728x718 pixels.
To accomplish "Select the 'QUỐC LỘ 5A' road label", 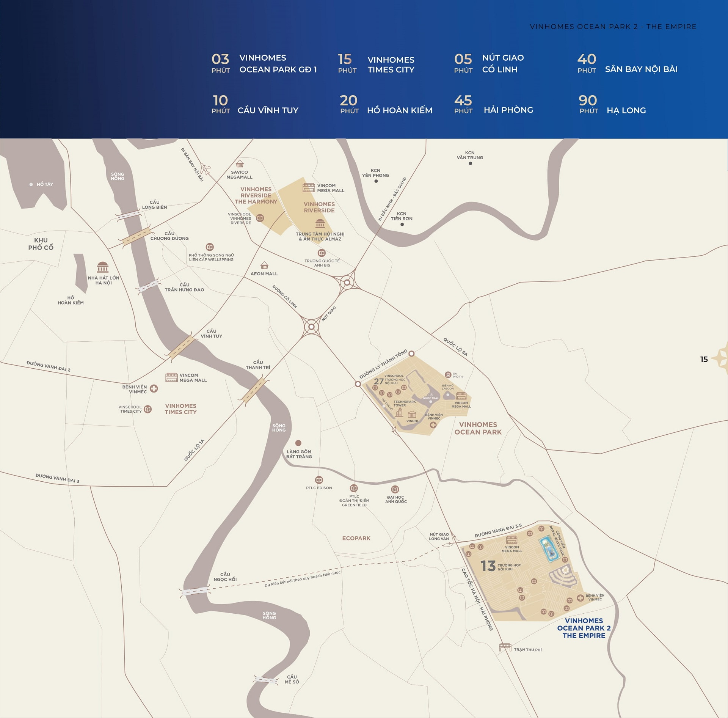I will 455,347.
